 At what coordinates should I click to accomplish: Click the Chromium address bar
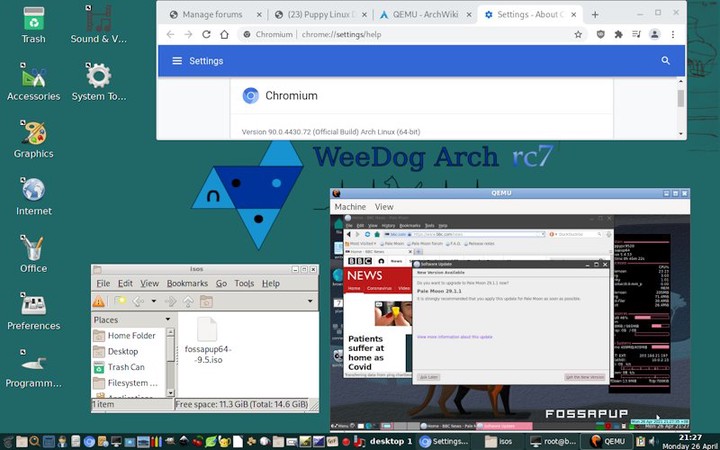tap(411, 34)
